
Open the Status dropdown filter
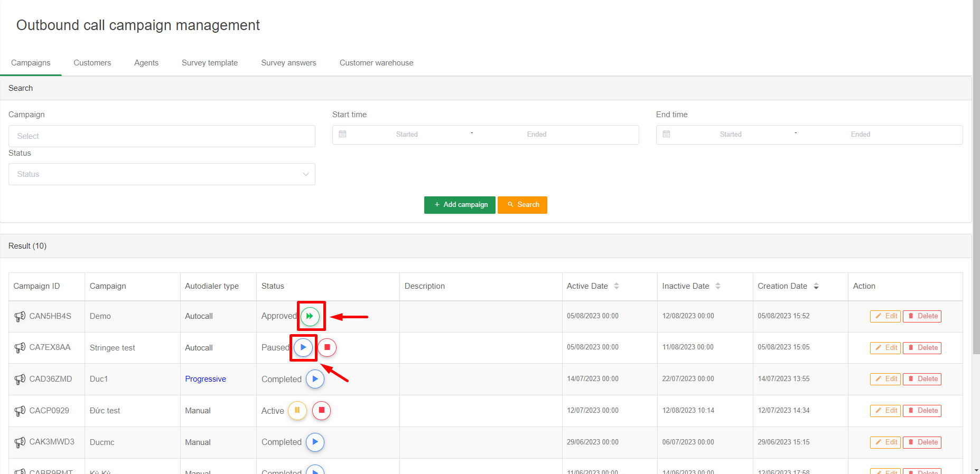pos(162,174)
